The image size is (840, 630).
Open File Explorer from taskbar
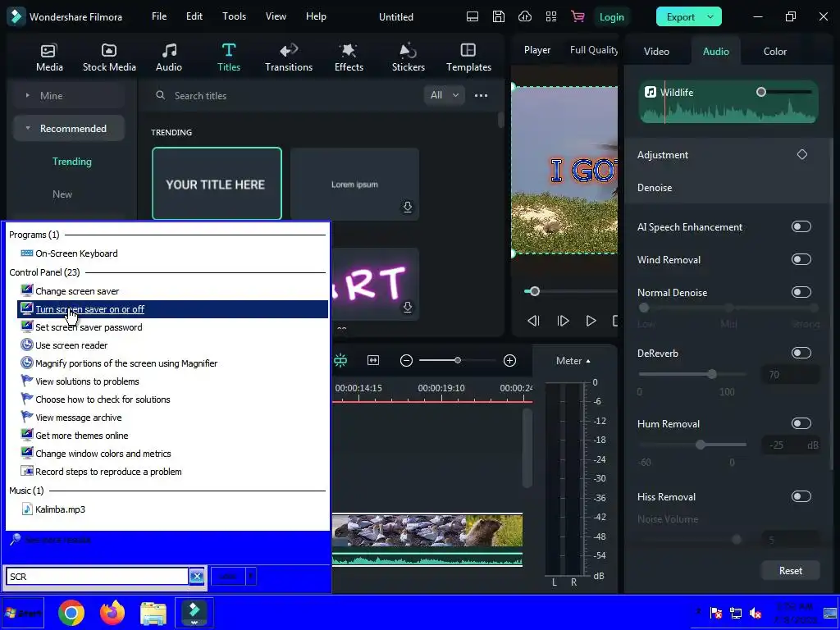coord(153,612)
